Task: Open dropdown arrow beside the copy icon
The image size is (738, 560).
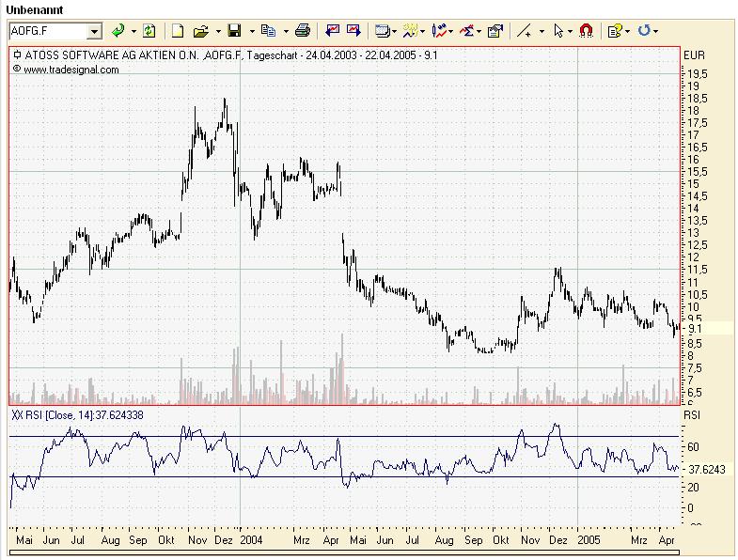Action: coord(286,32)
